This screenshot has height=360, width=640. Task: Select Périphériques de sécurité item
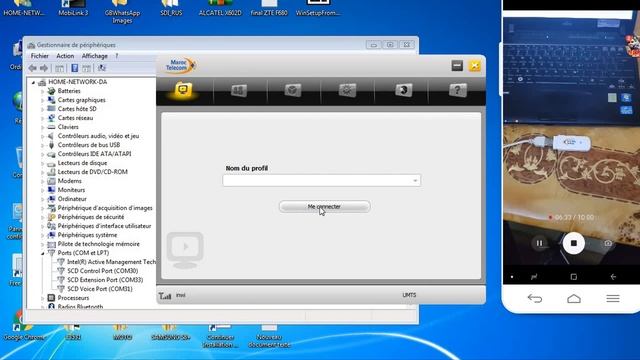click(x=91, y=217)
